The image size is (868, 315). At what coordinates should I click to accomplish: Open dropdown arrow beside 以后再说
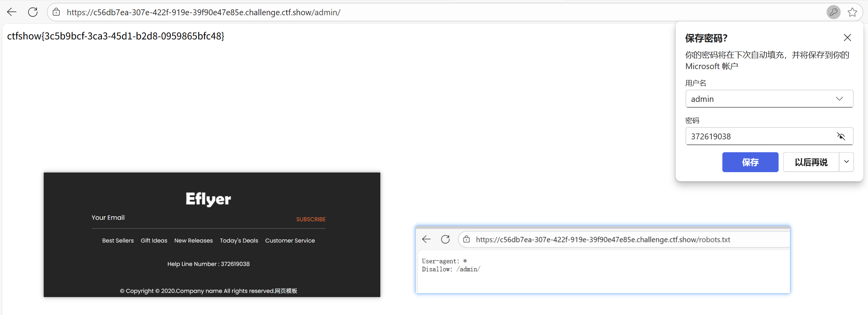coord(846,162)
